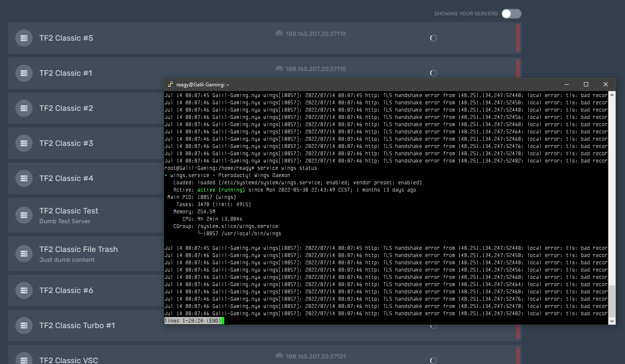Image resolution: width=625 pixels, height=364 pixels.
Task: Open the TF2 Classic #1 server
Action: (66, 73)
